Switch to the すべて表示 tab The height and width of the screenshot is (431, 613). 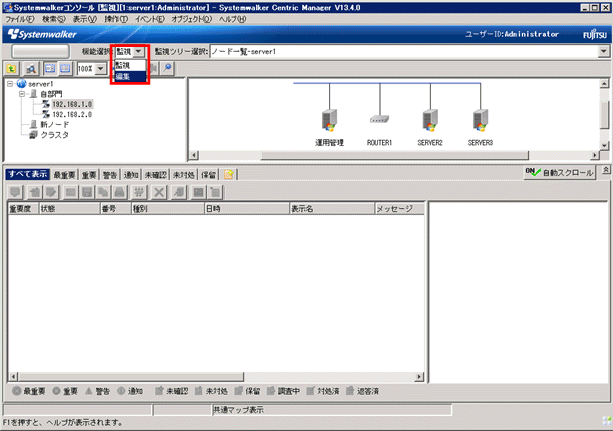[27, 174]
